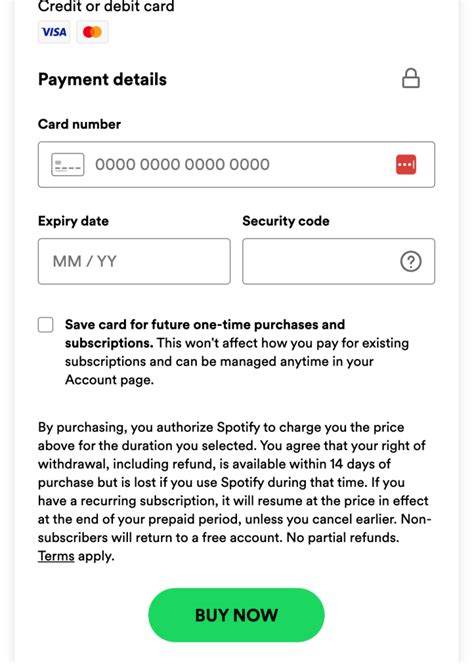Click the 'Card number' label
Screen dimensions: 474x664
[79, 124]
